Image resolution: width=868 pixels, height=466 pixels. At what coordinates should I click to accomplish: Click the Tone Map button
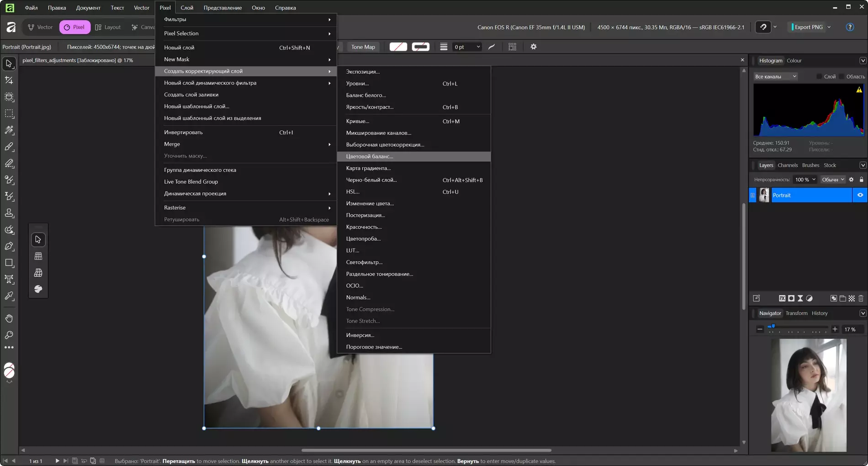[363, 47]
